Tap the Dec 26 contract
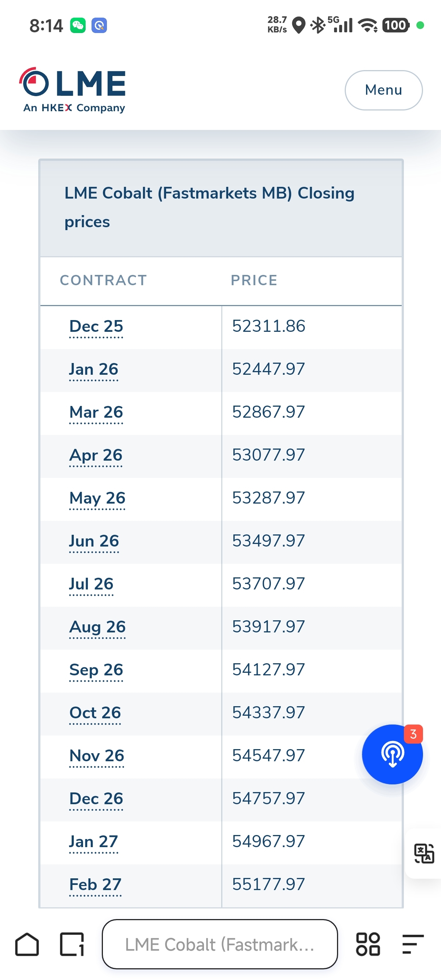 click(x=96, y=799)
